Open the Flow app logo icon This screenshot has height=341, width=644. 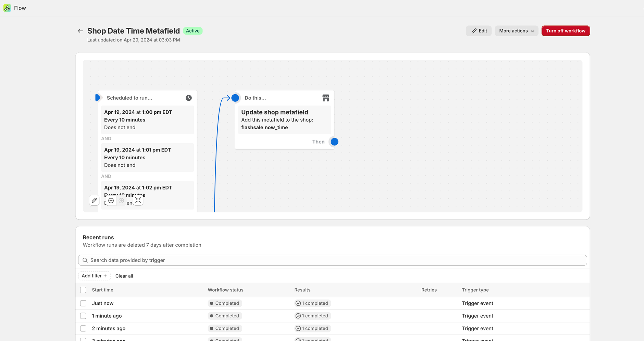(x=7, y=8)
